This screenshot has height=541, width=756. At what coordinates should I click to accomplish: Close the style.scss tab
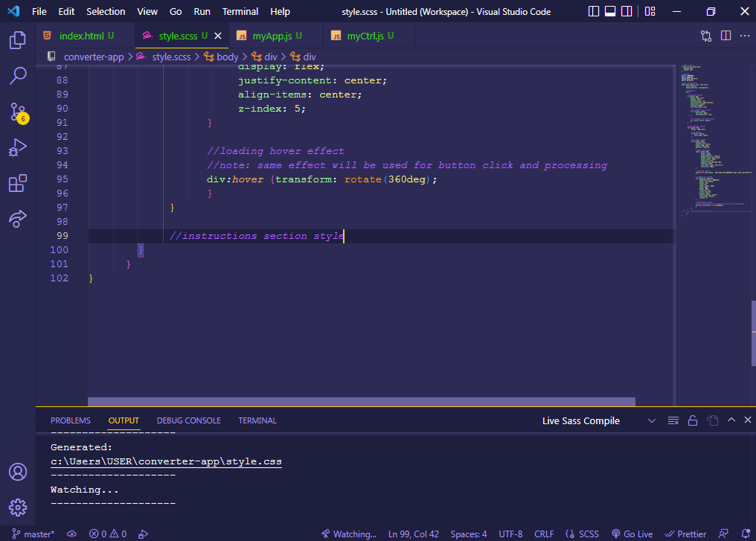(x=218, y=36)
